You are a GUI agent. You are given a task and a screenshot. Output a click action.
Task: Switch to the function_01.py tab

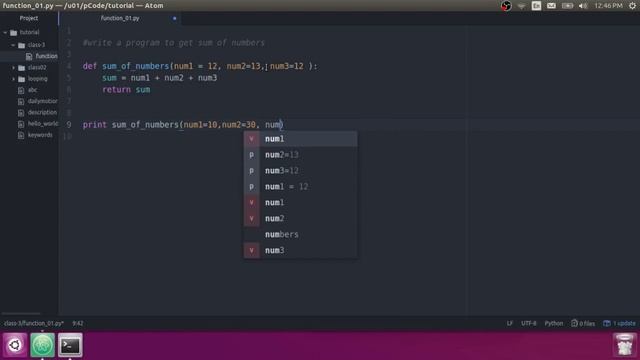[x=120, y=18]
